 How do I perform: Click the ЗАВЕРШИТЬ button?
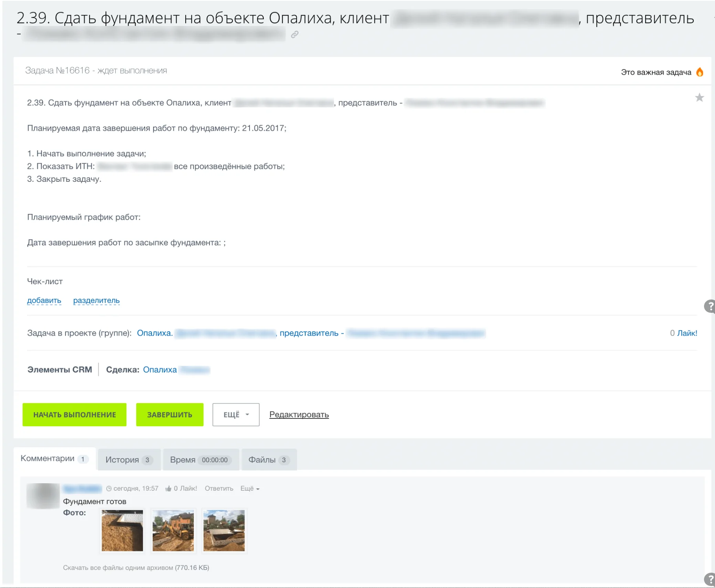(x=170, y=415)
